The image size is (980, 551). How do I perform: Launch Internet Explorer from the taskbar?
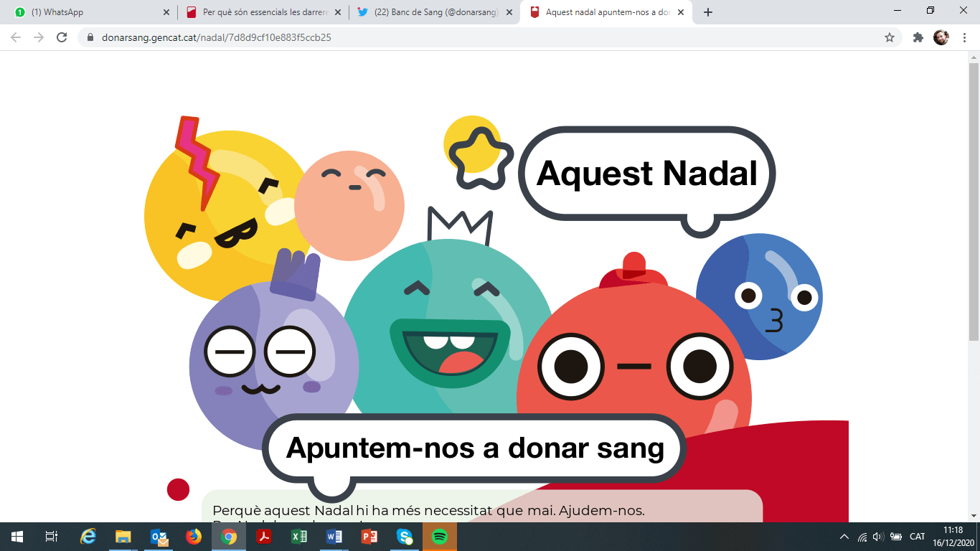pyautogui.click(x=88, y=537)
